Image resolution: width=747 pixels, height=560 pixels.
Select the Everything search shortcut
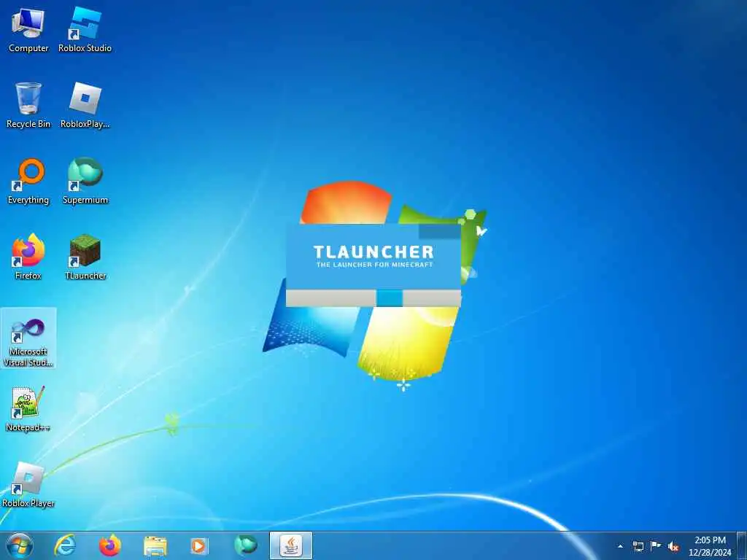point(28,182)
